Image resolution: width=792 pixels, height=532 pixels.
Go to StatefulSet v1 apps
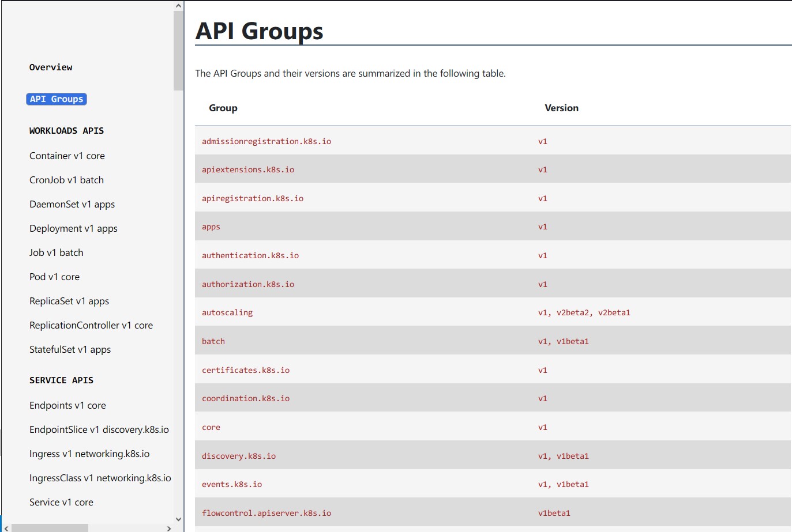click(70, 349)
